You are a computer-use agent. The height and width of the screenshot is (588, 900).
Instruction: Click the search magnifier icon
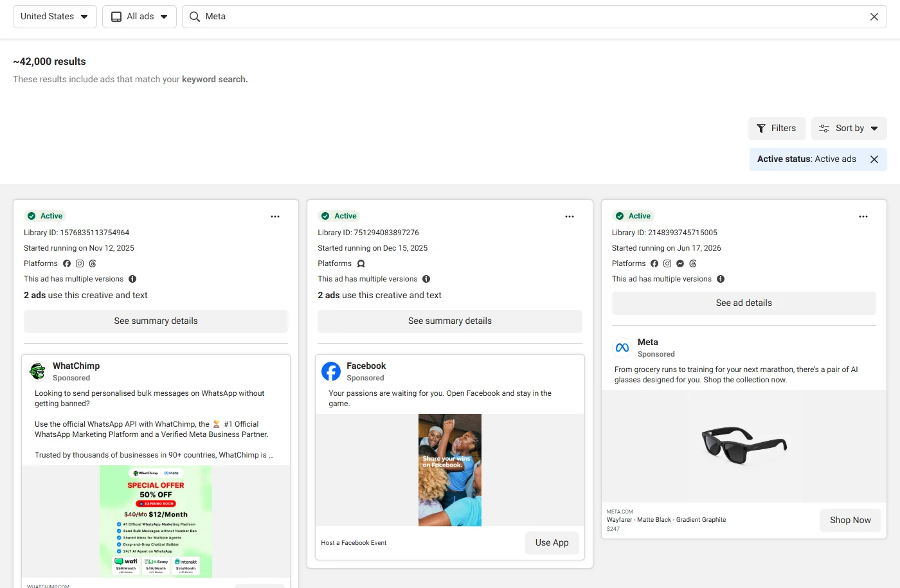point(195,17)
